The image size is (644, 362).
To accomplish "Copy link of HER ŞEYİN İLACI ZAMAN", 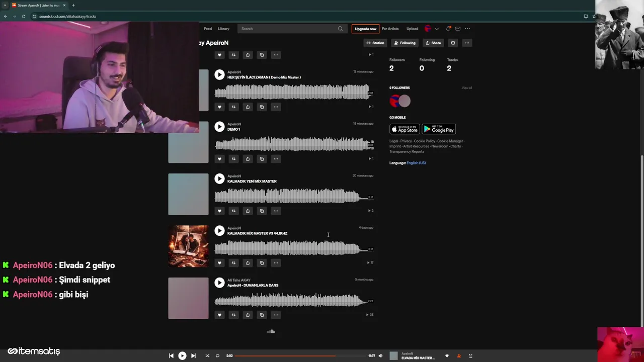I will pyautogui.click(x=262, y=107).
